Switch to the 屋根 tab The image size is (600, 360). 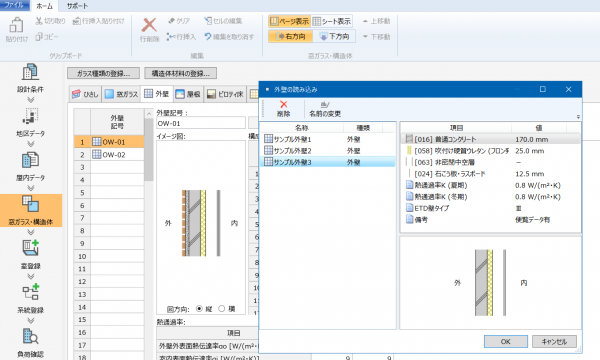coord(188,94)
